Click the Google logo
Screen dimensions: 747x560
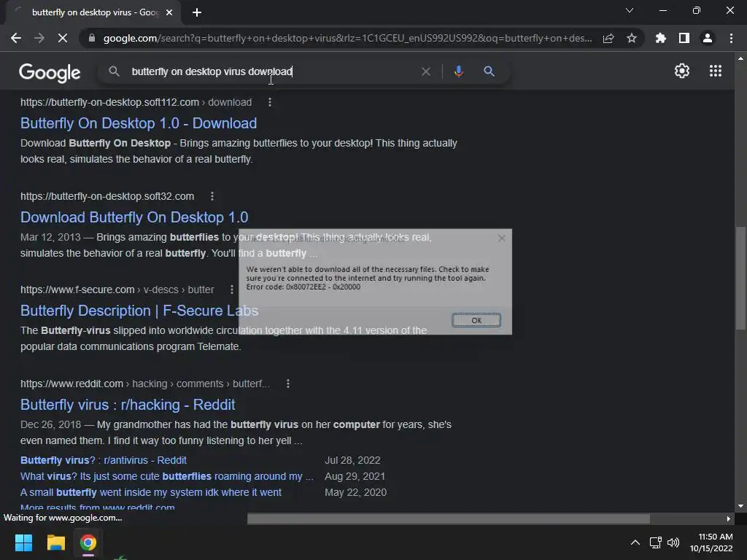[50, 72]
